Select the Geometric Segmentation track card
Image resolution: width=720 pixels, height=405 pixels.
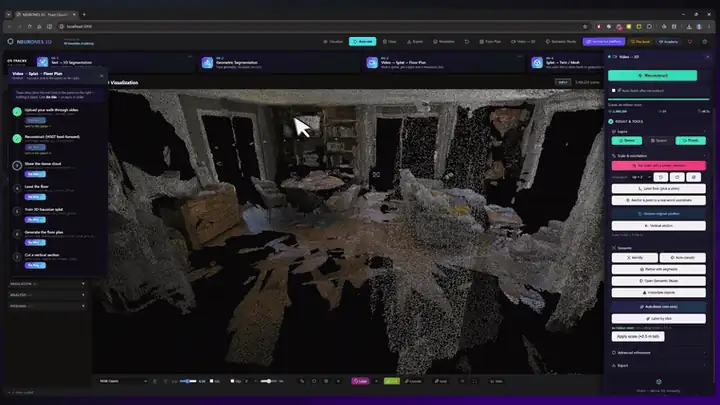pos(280,62)
